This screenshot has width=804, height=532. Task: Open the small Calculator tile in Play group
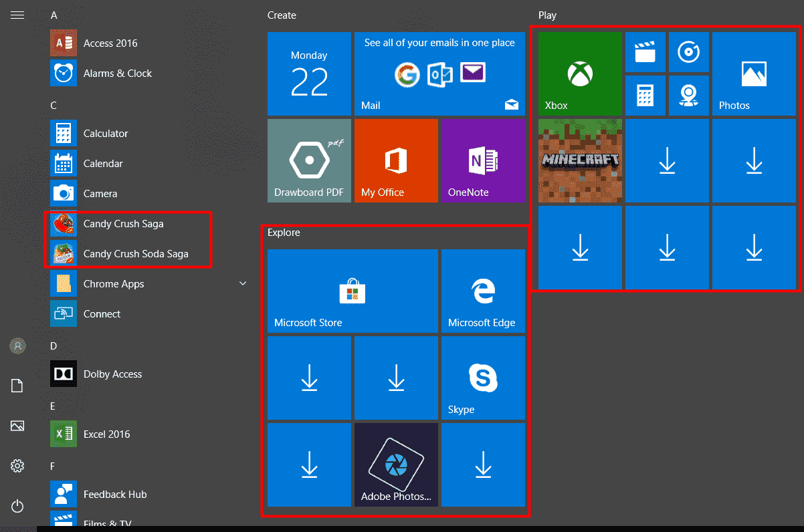pos(645,96)
